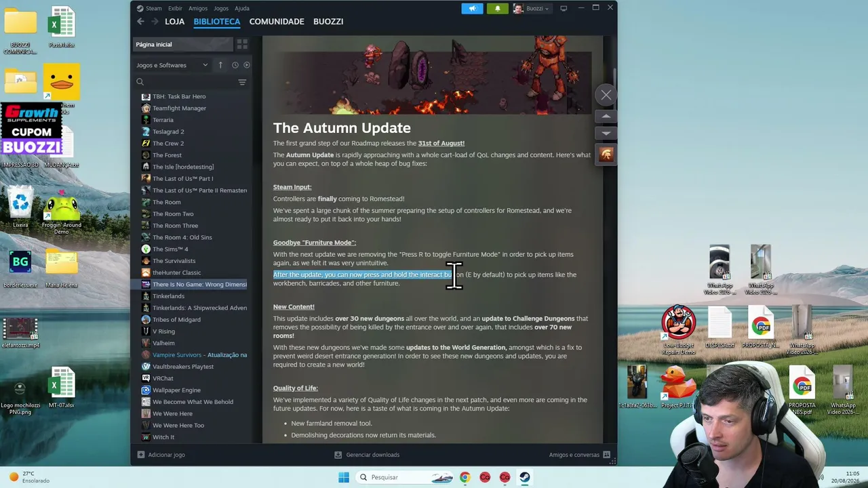868x488 pixels.
Task: Open the BUOZZI profile tab
Action: tap(328, 22)
